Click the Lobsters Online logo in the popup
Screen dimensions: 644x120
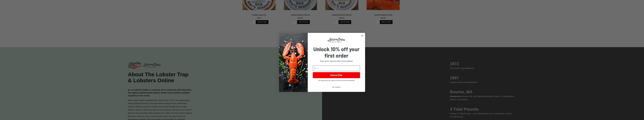click(336, 40)
